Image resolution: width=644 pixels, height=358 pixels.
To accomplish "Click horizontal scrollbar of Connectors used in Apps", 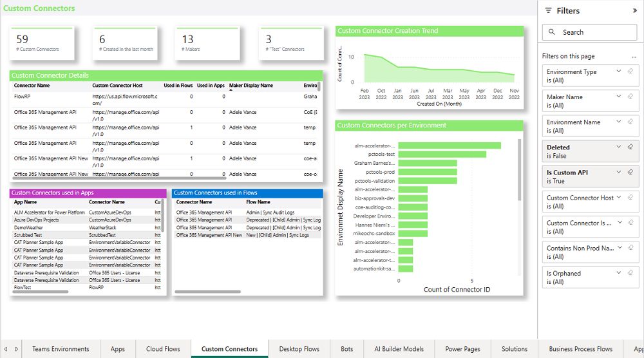I will 40,292.
